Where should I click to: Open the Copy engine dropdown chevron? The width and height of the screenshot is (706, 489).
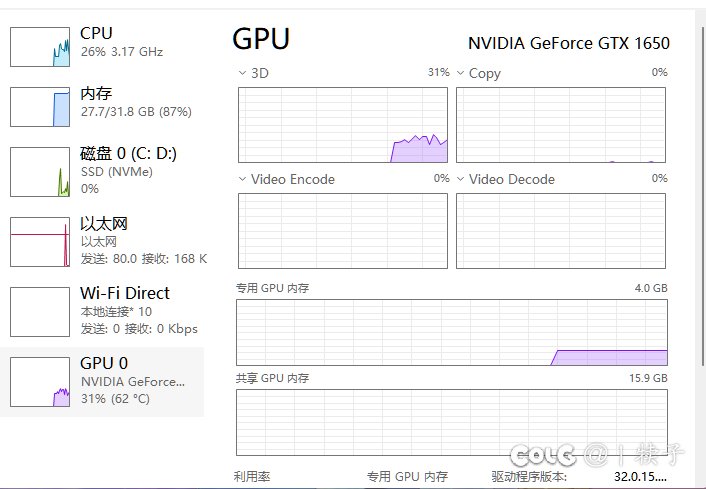[x=460, y=73]
